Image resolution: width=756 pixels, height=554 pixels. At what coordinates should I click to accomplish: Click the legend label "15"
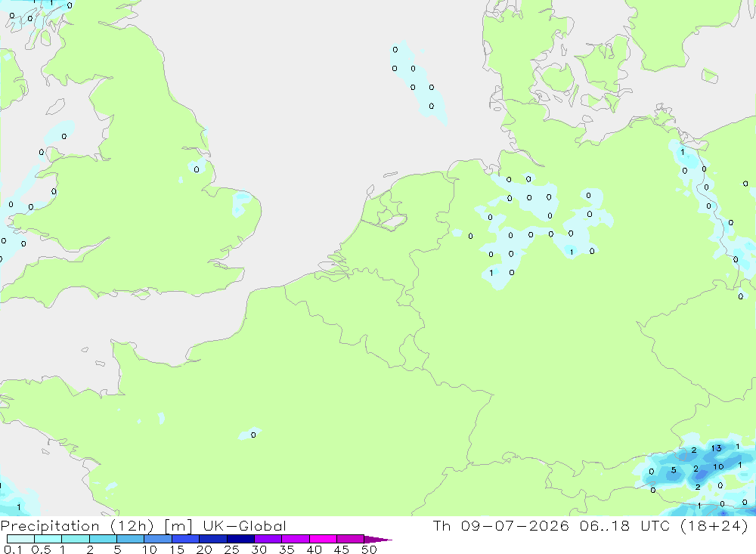177,549
